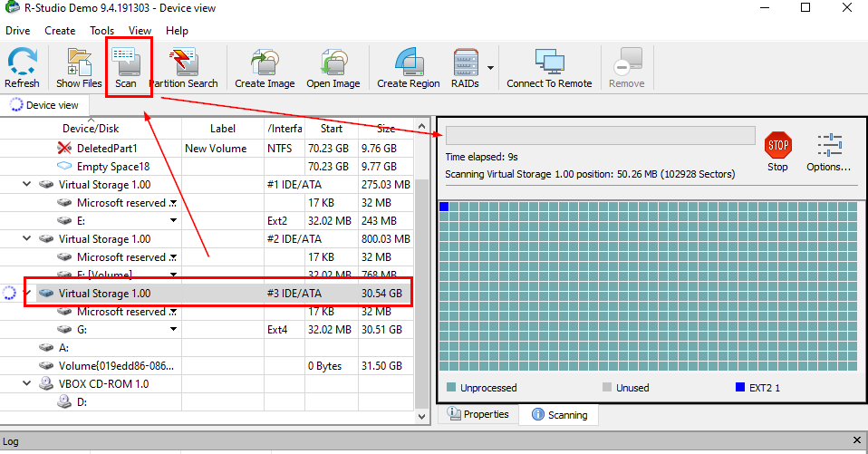
Task: Click the Create Image icon
Action: [265, 69]
